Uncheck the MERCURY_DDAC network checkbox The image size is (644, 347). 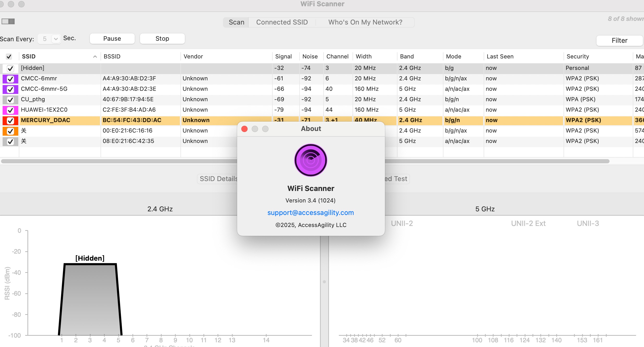10,121
